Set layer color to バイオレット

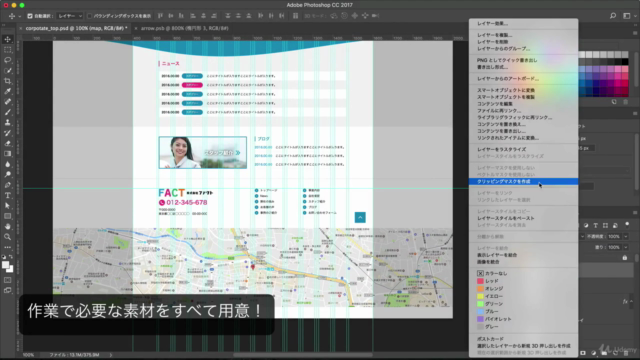(523, 319)
